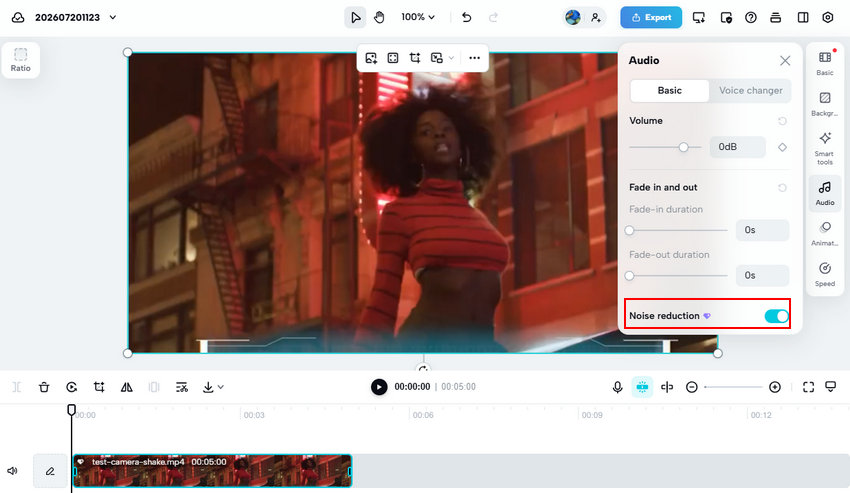Select the hand pan tool
The height and width of the screenshot is (493, 850).
coord(379,17)
